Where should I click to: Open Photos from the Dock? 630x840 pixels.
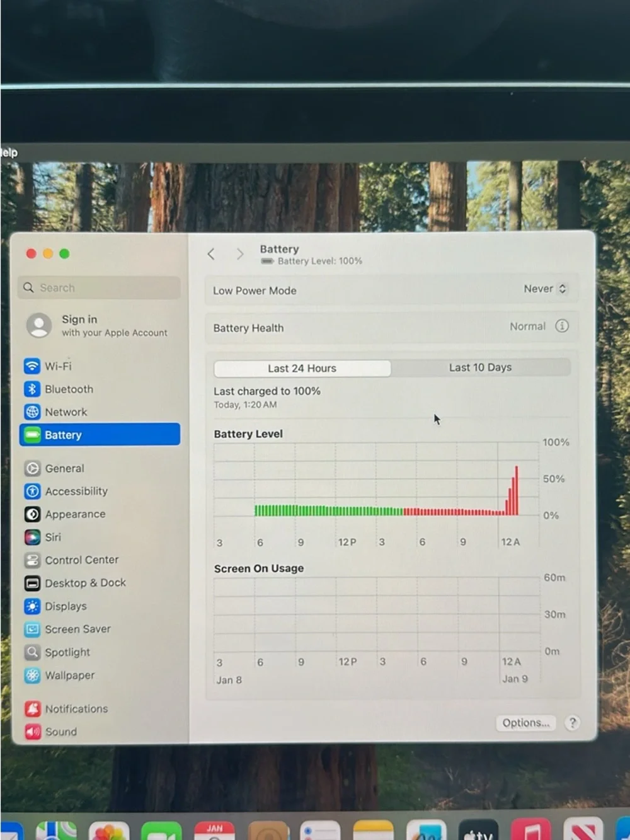(109, 831)
